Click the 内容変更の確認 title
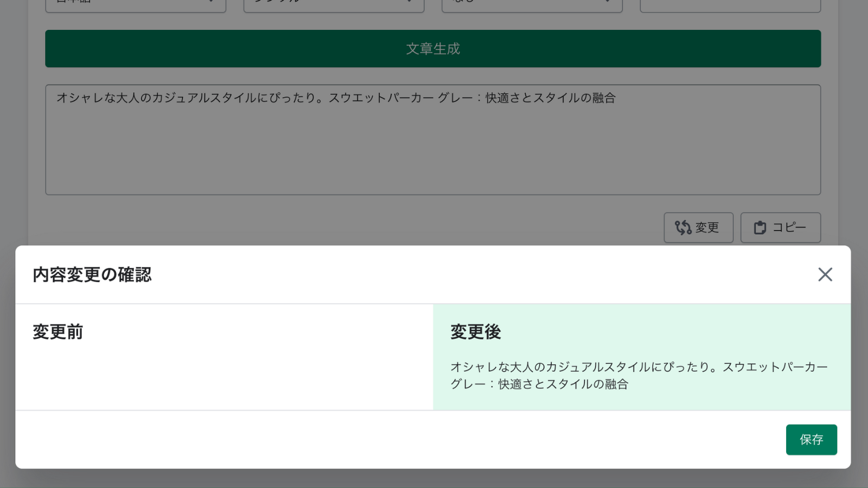This screenshot has height=488, width=868. (x=92, y=275)
